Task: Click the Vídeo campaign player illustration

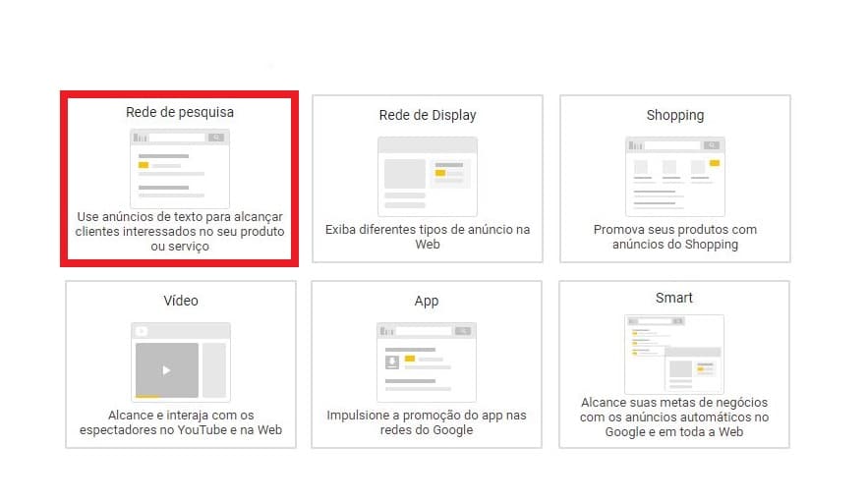Action: (181, 362)
